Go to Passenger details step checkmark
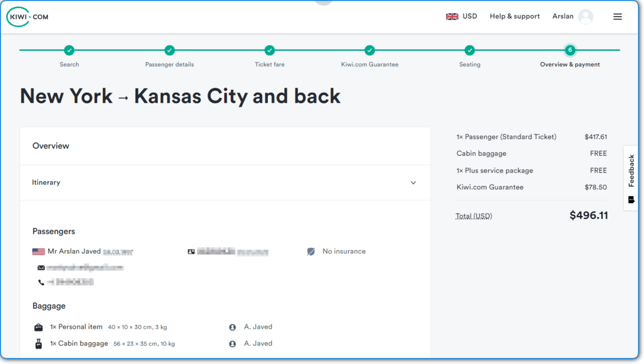 (169, 50)
